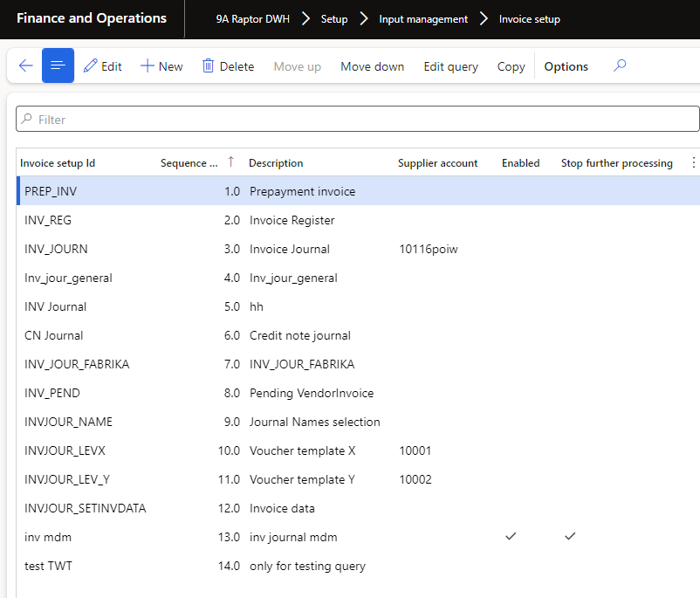The height and width of the screenshot is (598, 700).
Task: Create a new record with New
Action: [161, 66]
